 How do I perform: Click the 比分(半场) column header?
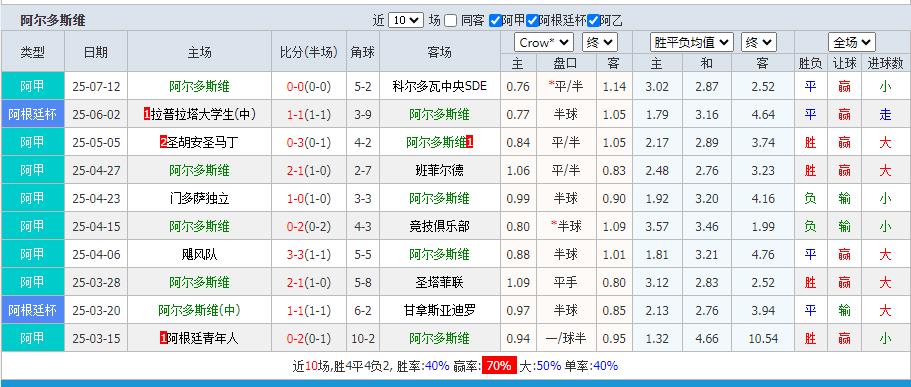point(309,52)
